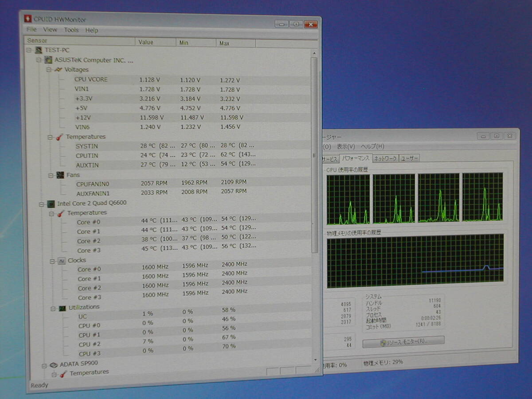Click the thermometer icon under Intel Core 2 Quad
Screen dimensions: 532x399
(61, 213)
